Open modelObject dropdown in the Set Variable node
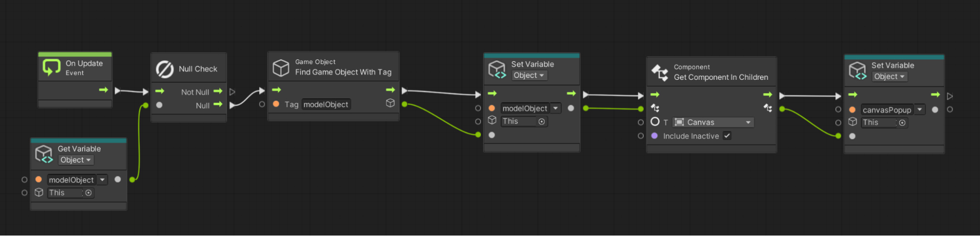This screenshot has height=236, width=980. click(555, 108)
